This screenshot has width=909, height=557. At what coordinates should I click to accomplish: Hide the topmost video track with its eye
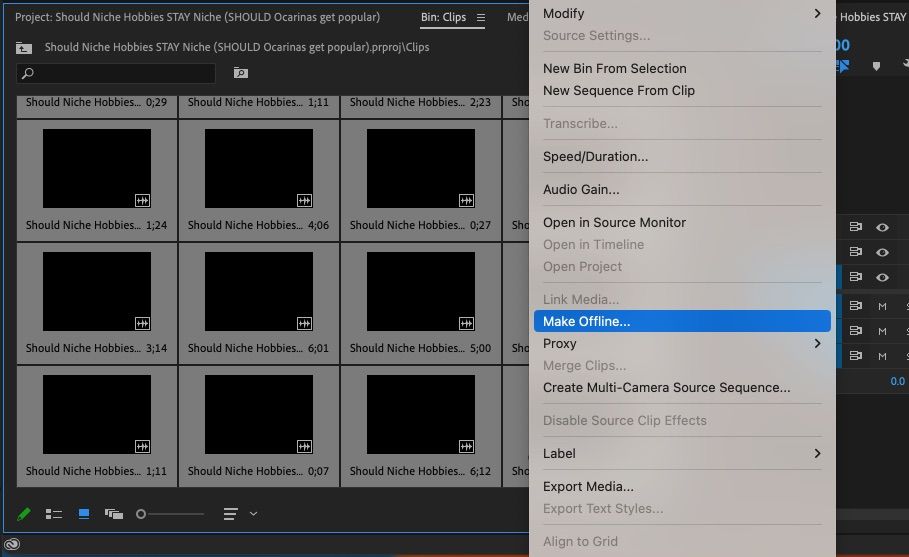click(882, 227)
